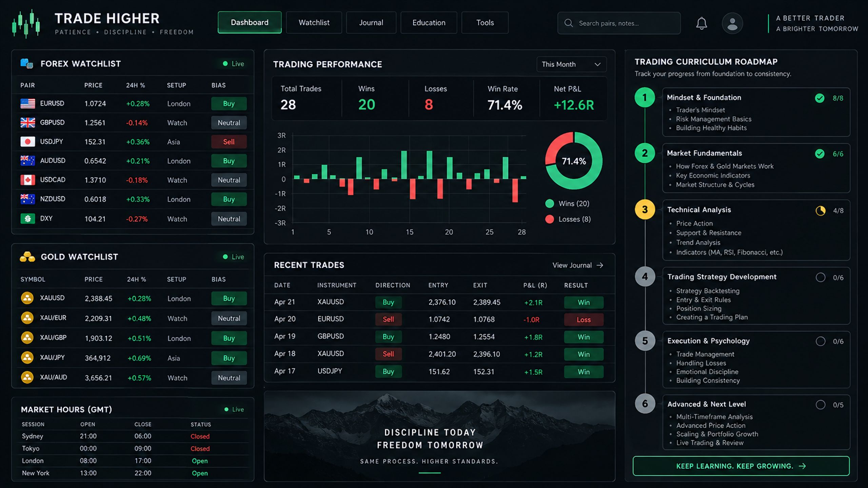Switch to the Dashboard tab
Image resolution: width=868 pixels, height=488 pixels.
click(250, 22)
